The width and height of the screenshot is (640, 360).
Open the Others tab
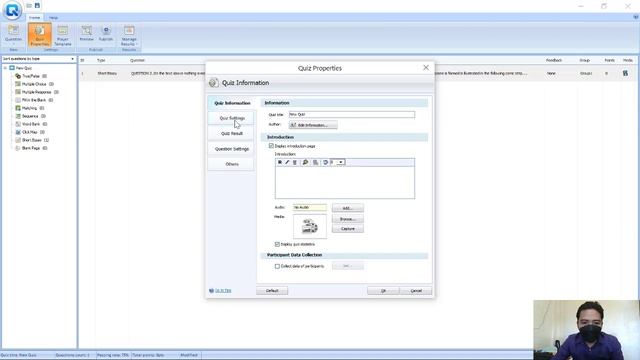click(231, 164)
